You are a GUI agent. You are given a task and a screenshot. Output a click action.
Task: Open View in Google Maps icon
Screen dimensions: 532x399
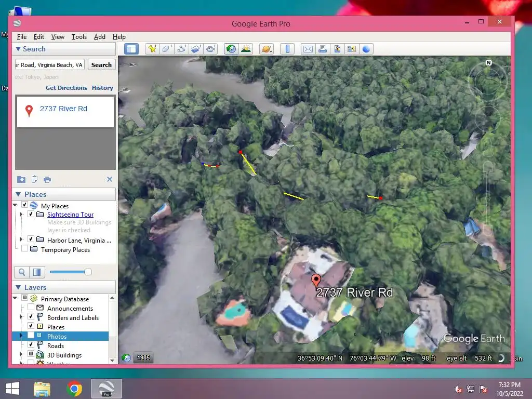(352, 49)
